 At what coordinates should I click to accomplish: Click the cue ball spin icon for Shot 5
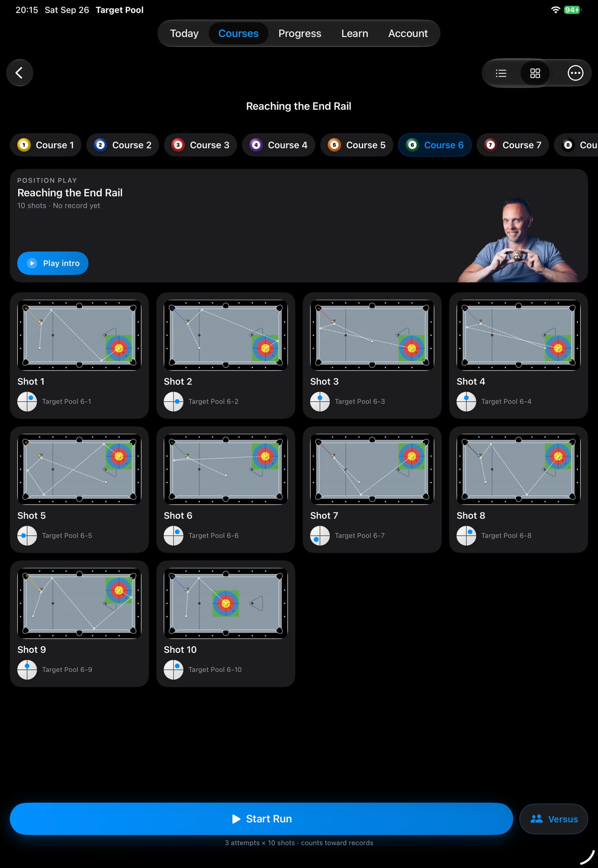[27, 535]
